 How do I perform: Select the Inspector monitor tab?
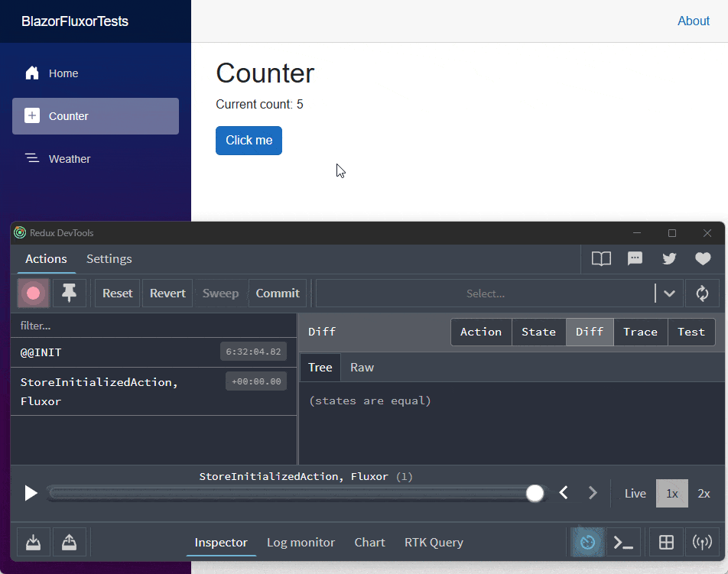pyautogui.click(x=221, y=543)
